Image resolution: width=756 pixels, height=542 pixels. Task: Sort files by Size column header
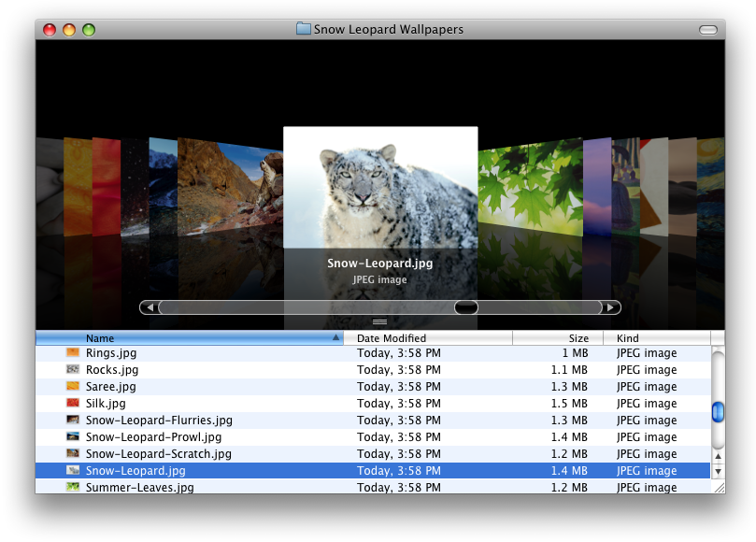(558, 338)
